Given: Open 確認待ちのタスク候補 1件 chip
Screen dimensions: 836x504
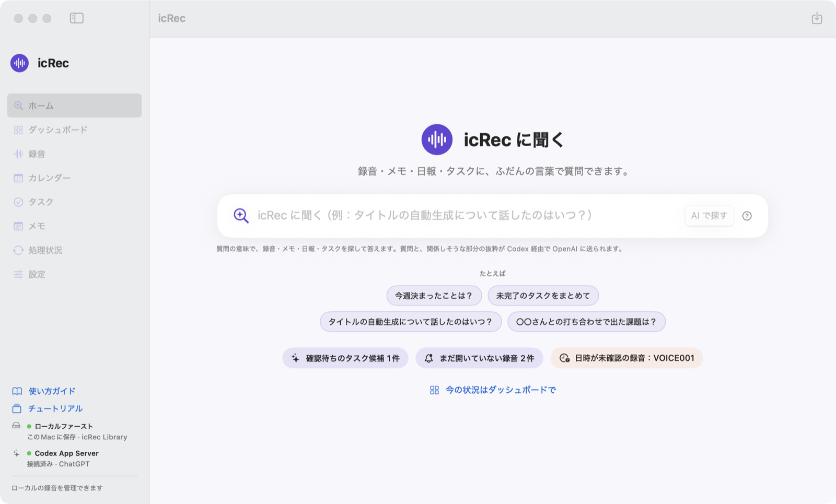Looking at the screenshot, I should (345, 358).
